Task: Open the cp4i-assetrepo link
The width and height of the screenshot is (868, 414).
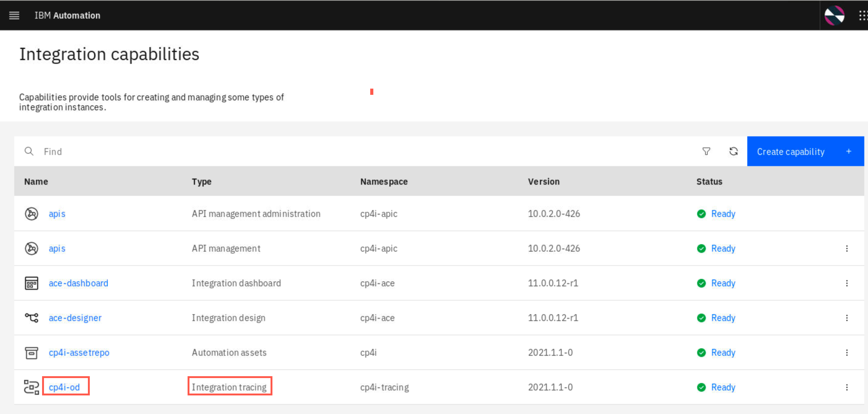Action: [79, 353]
